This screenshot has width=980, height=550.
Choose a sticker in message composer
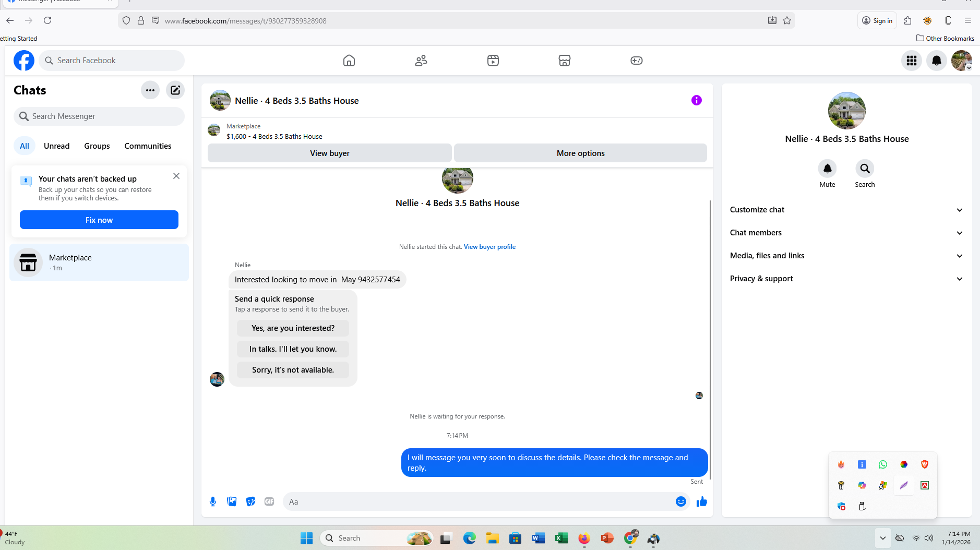250,501
